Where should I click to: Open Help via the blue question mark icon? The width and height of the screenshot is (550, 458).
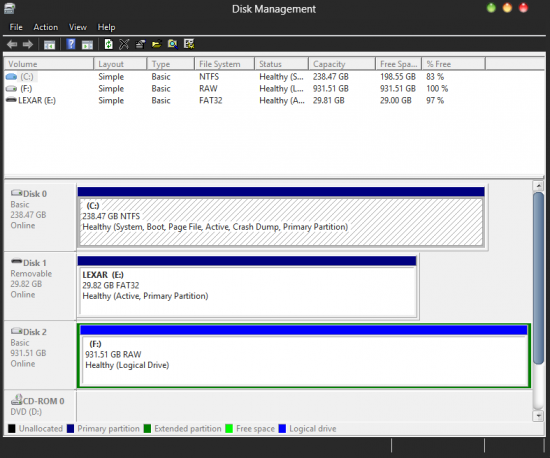click(71, 44)
